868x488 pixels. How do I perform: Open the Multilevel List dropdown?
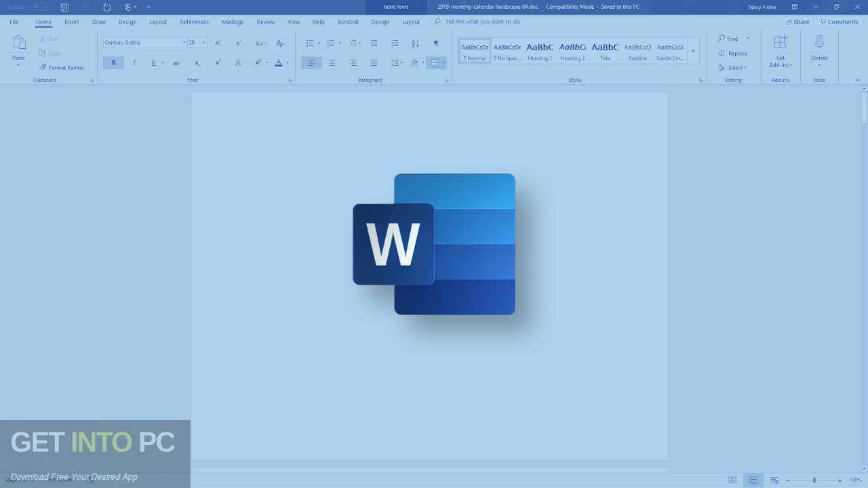click(x=360, y=43)
